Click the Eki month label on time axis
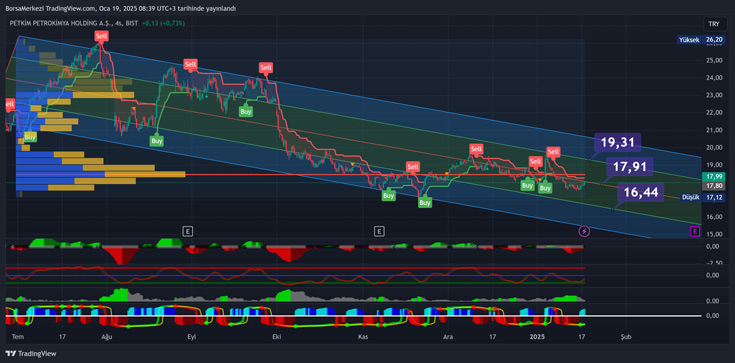 [x=277, y=337]
